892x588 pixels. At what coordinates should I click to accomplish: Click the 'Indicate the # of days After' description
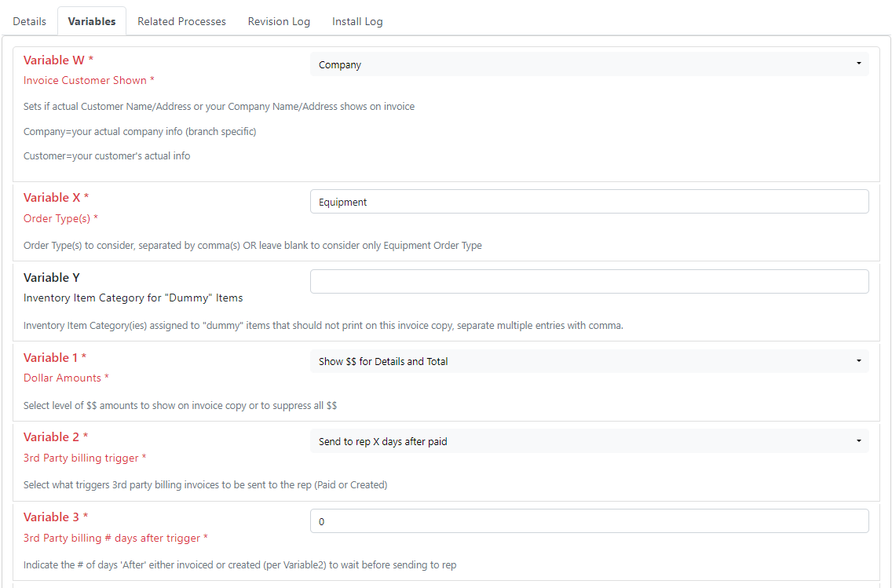click(x=240, y=565)
